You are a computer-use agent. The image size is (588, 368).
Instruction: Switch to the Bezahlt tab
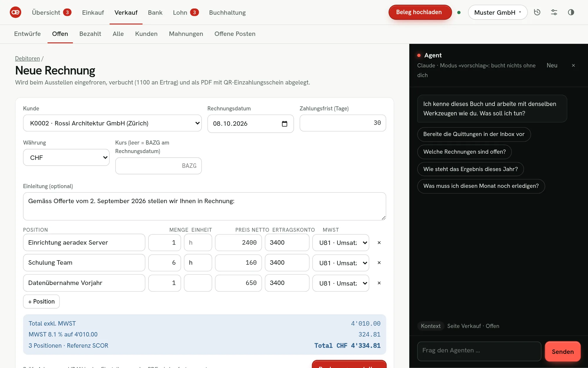pyautogui.click(x=90, y=34)
